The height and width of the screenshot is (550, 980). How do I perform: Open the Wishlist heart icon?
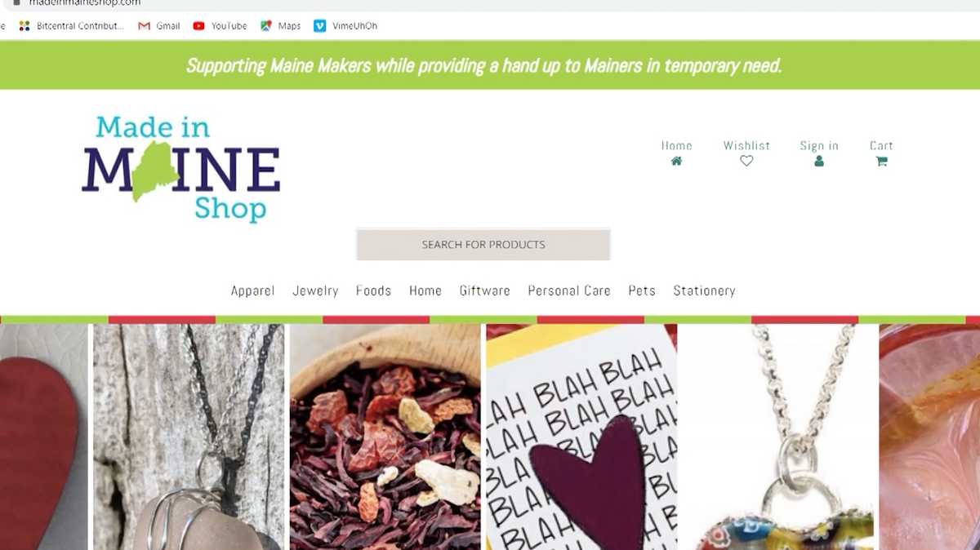(746, 162)
